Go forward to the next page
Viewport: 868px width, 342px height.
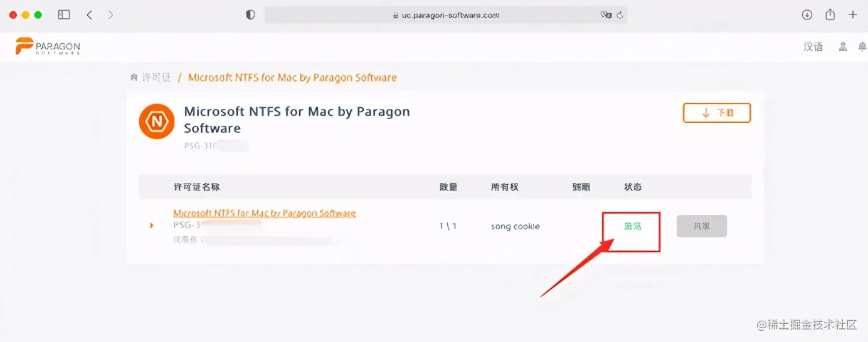(110, 14)
